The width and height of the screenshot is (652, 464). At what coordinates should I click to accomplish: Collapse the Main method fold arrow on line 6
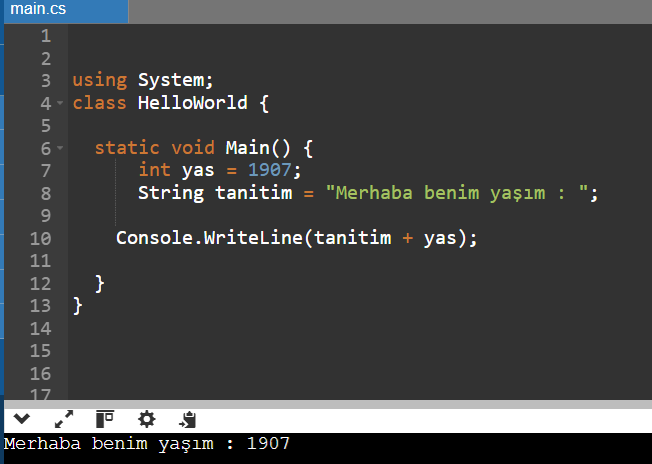click(x=60, y=147)
